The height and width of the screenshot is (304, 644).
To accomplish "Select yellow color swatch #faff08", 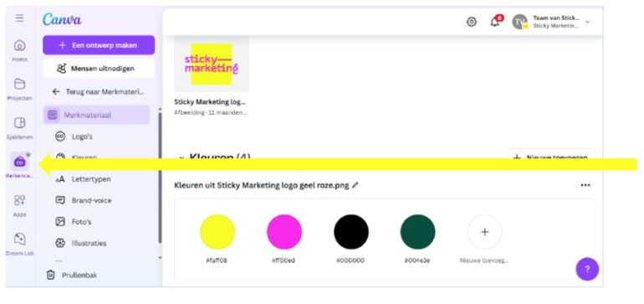I will pos(217,232).
